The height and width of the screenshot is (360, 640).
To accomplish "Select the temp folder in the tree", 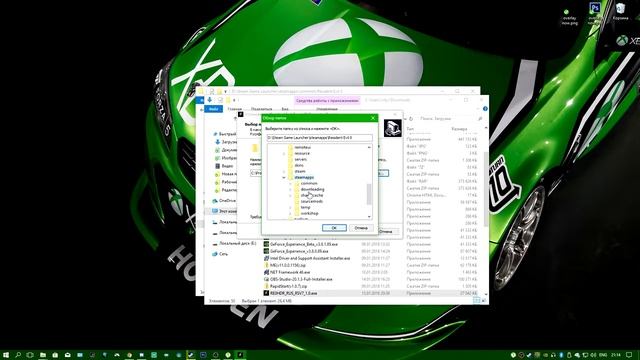I will (x=305, y=207).
